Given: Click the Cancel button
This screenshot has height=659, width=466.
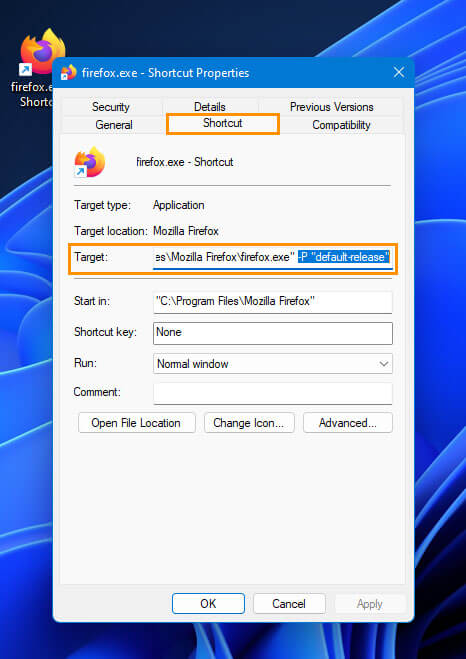Looking at the screenshot, I should 289,604.
